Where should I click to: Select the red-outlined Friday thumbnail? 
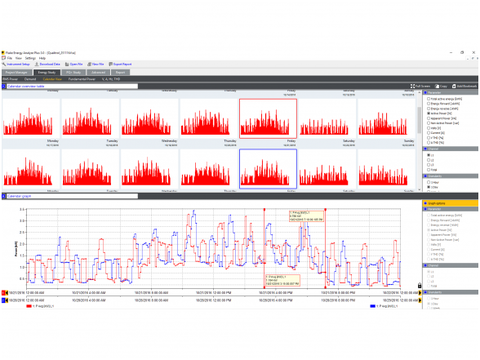[x=268, y=118]
